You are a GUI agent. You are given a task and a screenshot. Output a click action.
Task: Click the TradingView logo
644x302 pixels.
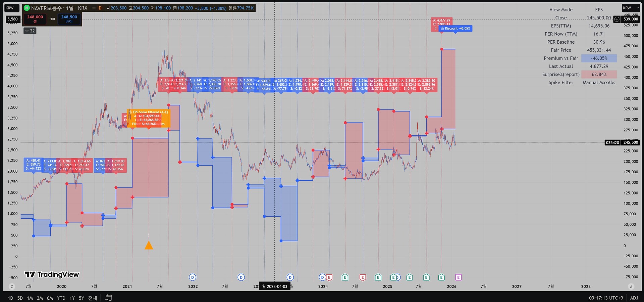tap(52, 274)
